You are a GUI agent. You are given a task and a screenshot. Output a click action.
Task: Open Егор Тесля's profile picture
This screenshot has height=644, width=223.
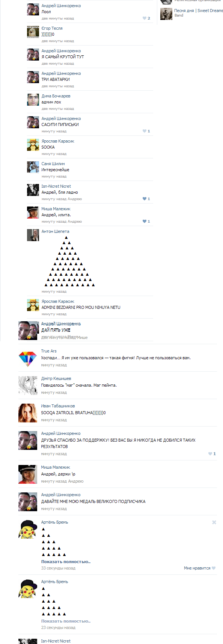(x=33, y=32)
